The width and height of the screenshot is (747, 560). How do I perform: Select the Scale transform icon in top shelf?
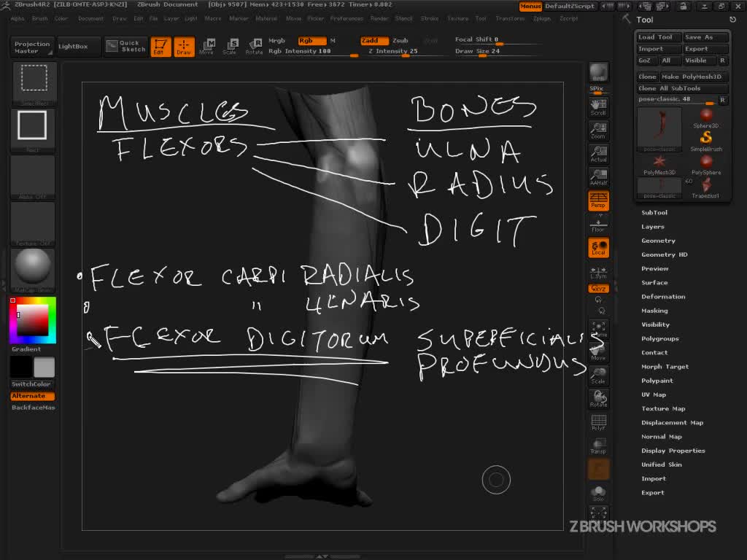tap(230, 47)
